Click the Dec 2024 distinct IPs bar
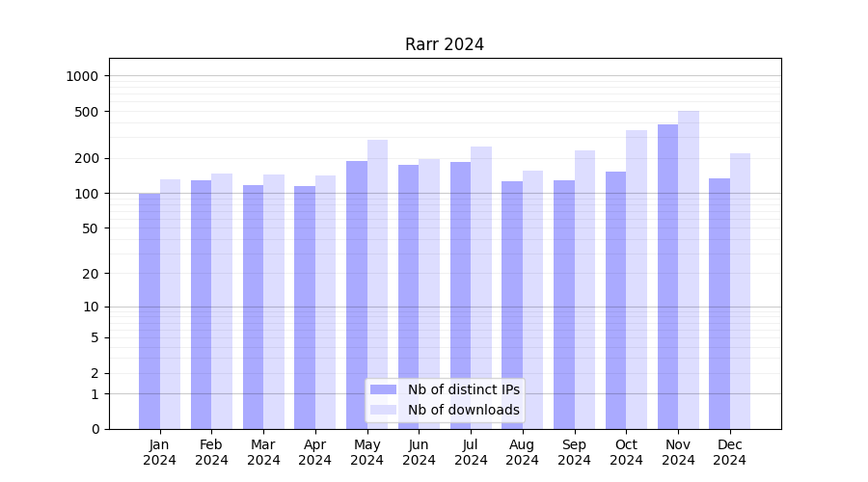The height and width of the screenshot is (482, 868). point(719,304)
